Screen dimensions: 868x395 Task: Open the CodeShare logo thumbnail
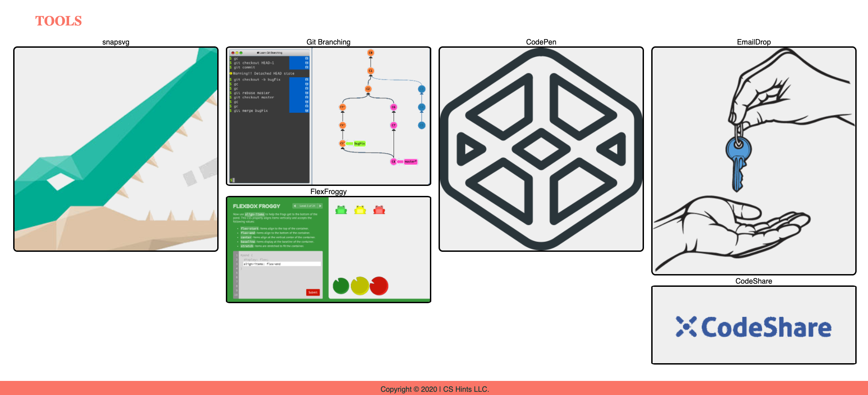pyautogui.click(x=754, y=325)
